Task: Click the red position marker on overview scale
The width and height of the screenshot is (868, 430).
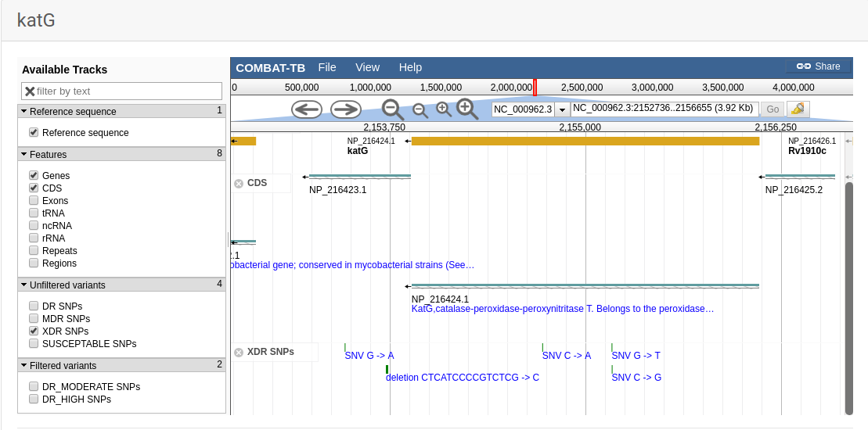Action: [535, 87]
